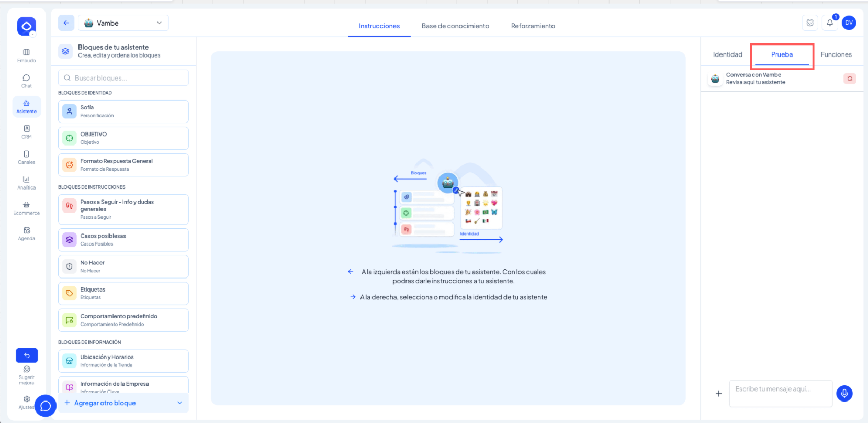Image resolution: width=868 pixels, height=423 pixels.
Task: Open the Funciones tab
Action: click(x=836, y=54)
